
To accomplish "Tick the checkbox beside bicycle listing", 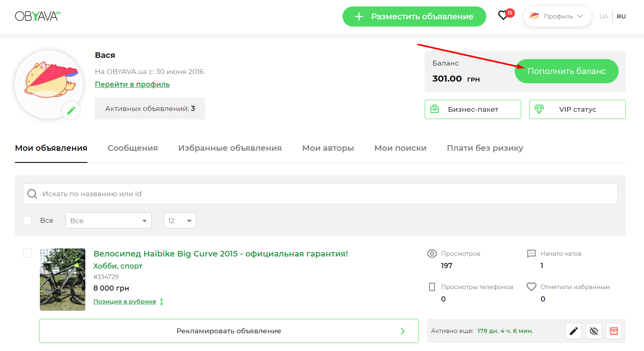I will pyautogui.click(x=27, y=253).
